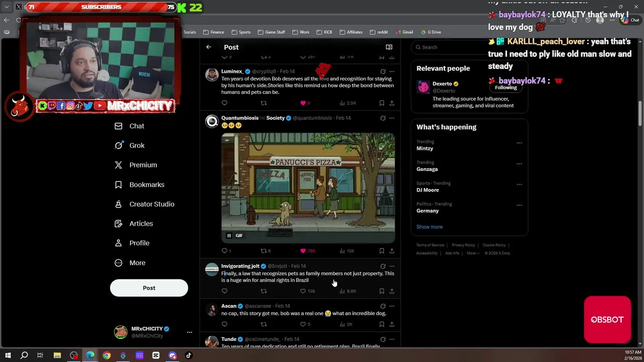
Task: Like the Ascan tweet
Action: [x=303, y=324]
